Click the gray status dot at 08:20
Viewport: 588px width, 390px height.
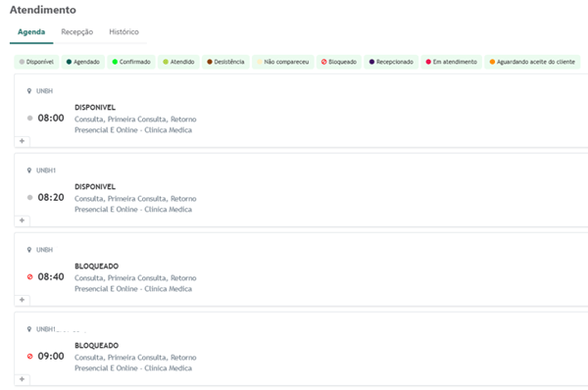(30, 198)
